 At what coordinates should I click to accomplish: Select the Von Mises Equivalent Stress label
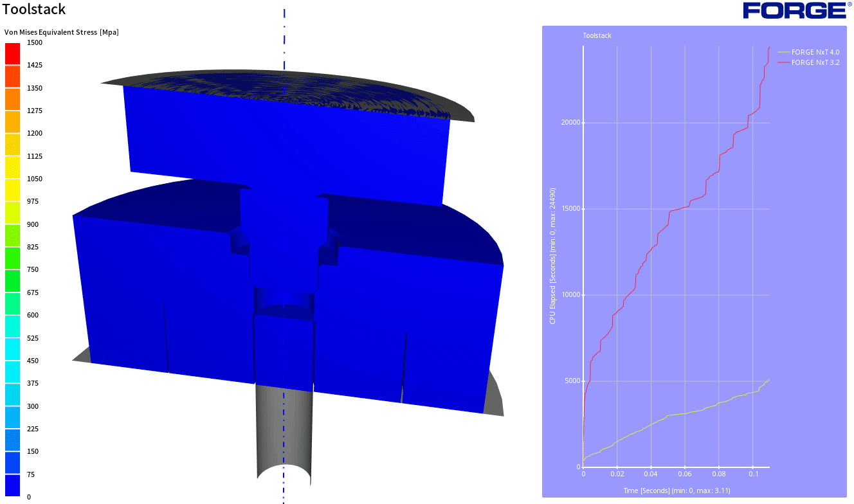click(62, 32)
